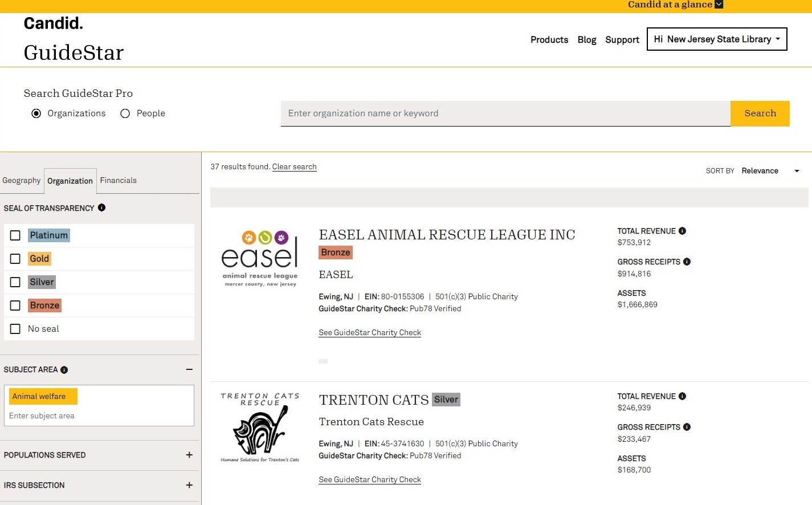The height and width of the screenshot is (505, 812).
Task: Select the People radio button
Action: [125, 113]
